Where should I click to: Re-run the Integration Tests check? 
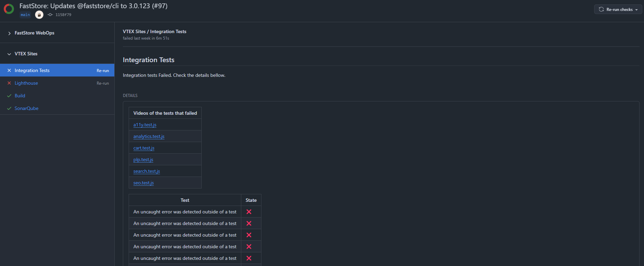click(x=103, y=71)
